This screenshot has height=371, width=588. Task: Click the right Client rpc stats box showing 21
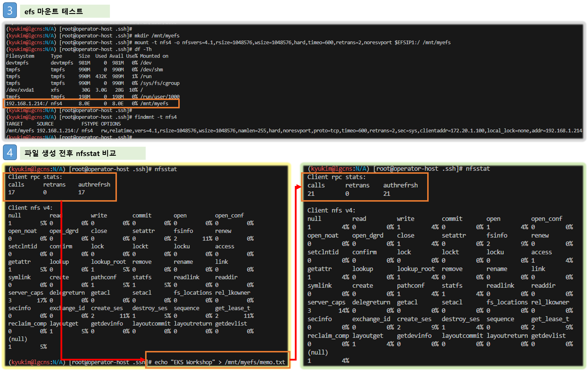[x=365, y=187]
